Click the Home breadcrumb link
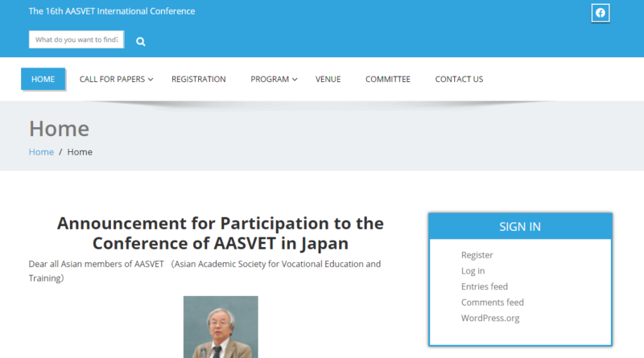The width and height of the screenshot is (644, 358). 41,152
